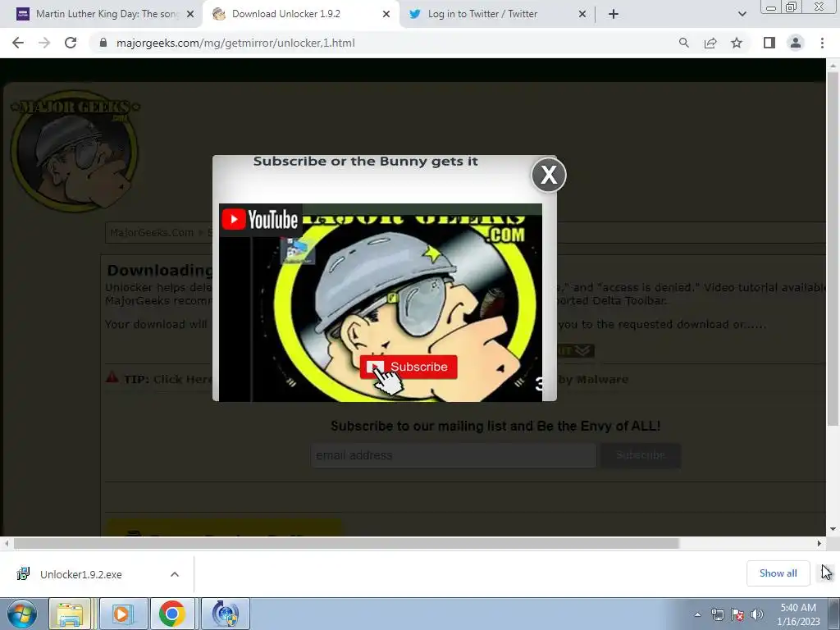Close the Martin Luther King Day tab

pos(190,14)
